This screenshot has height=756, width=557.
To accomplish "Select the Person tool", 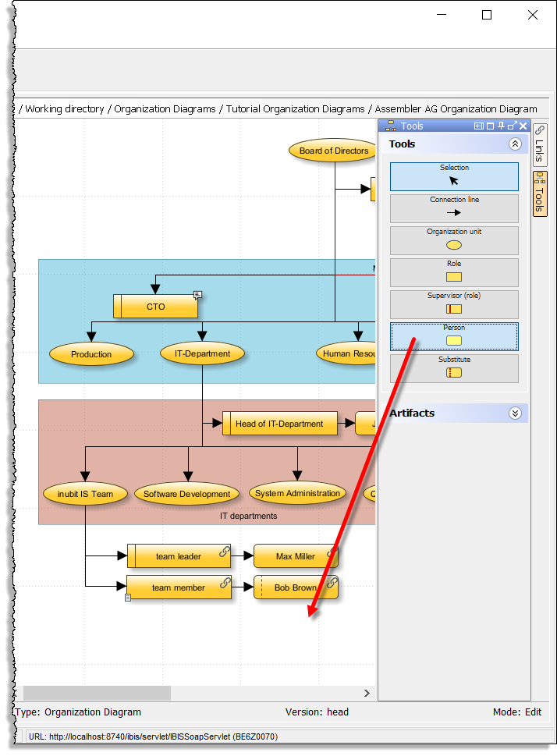I will pos(454,336).
